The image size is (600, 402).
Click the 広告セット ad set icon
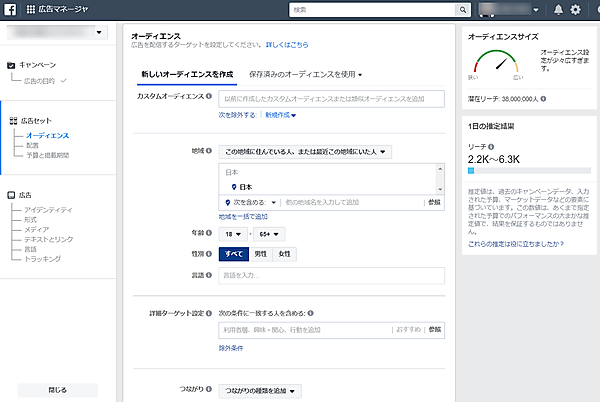pos(12,119)
